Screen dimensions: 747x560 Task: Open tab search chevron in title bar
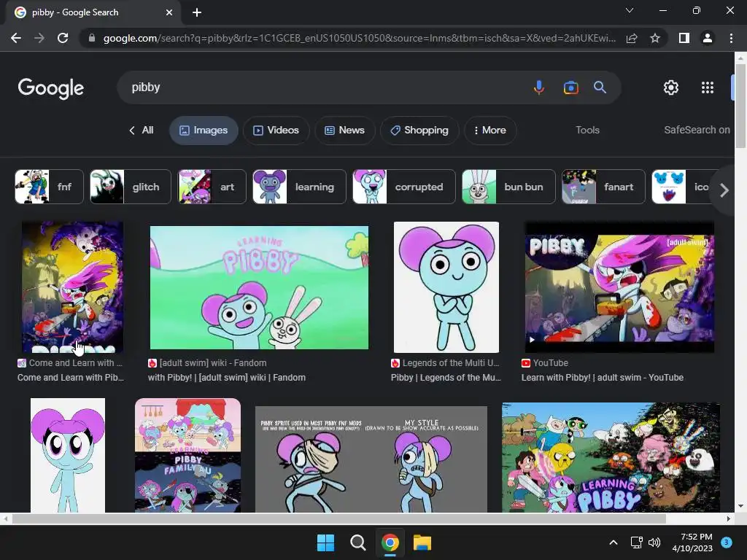tap(630, 10)
